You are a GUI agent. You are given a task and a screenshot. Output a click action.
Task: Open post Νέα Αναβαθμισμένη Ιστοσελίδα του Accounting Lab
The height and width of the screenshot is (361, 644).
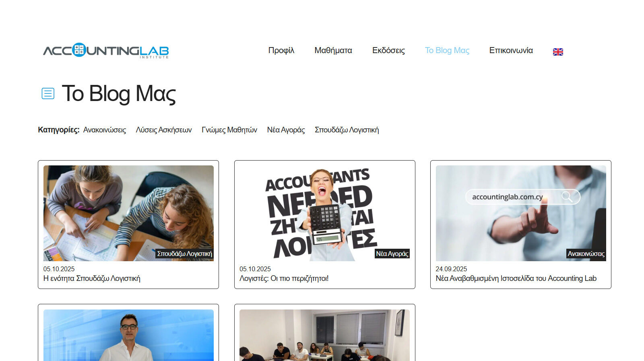516,278
